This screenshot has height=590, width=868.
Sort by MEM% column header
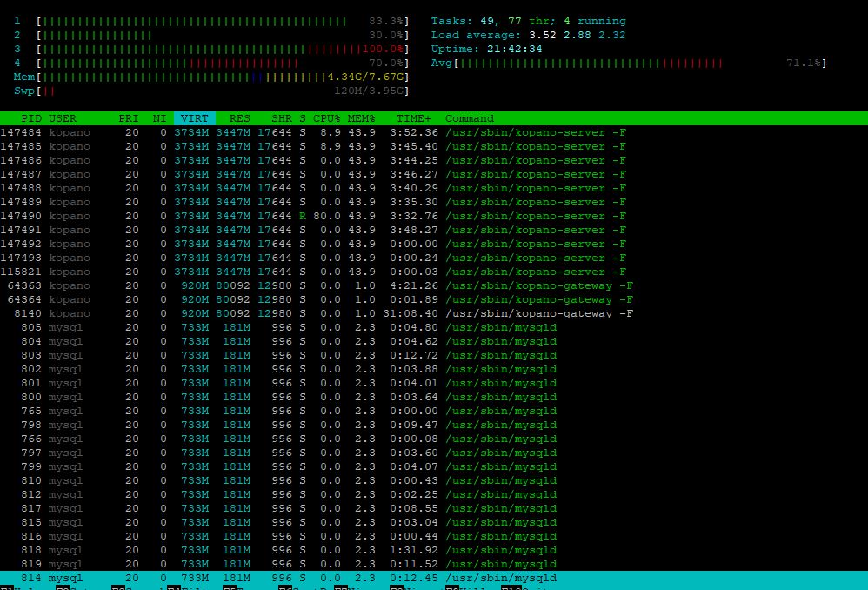(x=362, y=118)
